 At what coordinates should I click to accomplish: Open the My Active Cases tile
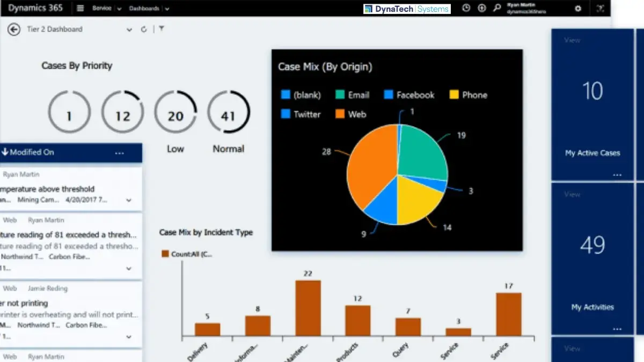[592, 105]
